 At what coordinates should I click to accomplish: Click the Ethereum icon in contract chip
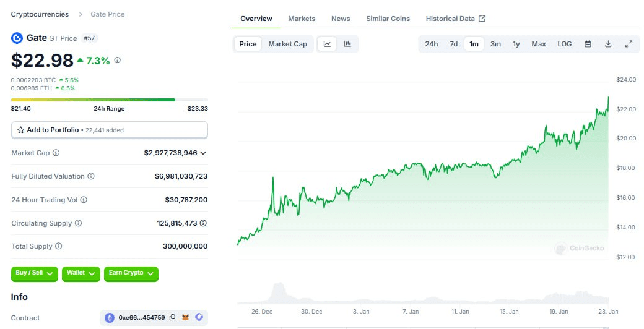[x=109, y=317]
